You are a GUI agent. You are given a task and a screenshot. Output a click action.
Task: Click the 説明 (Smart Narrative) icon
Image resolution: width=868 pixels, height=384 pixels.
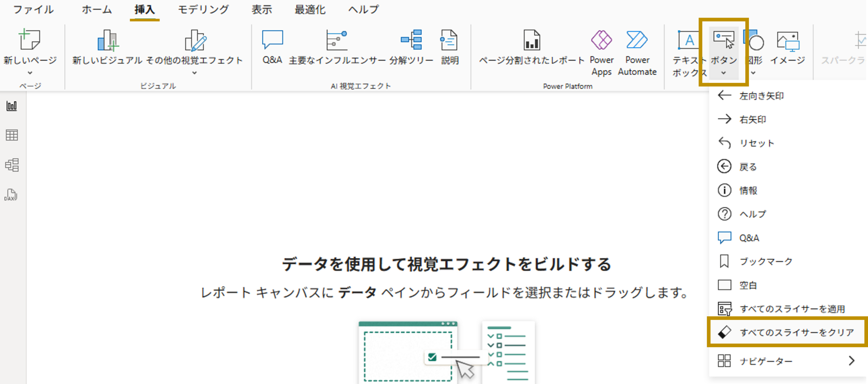click(449, 47)
